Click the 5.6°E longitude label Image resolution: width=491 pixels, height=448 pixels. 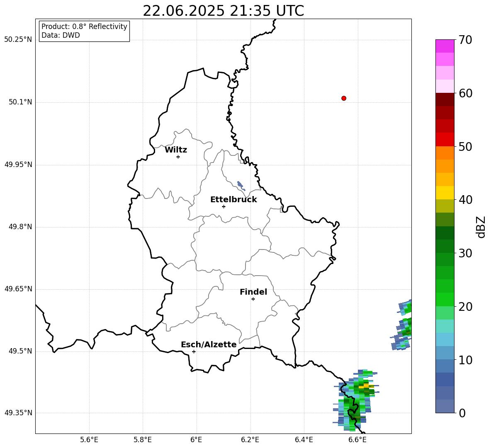pyautogui.click(x=89, y=440)
